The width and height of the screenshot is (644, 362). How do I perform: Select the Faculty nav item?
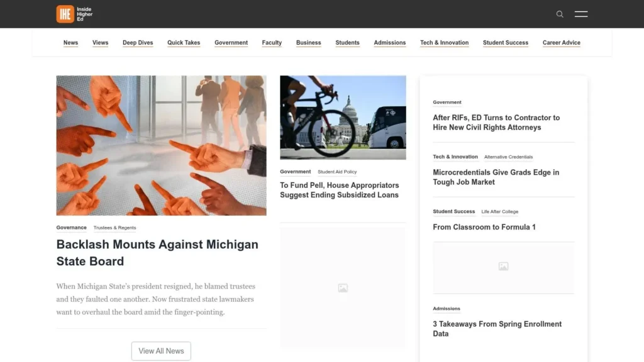coord(272,43)
